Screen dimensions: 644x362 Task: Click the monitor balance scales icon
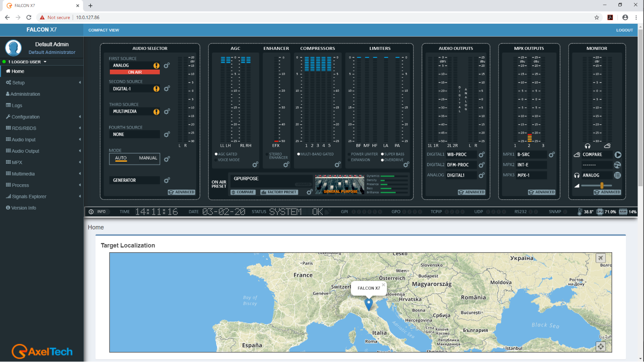coord(617,165)
